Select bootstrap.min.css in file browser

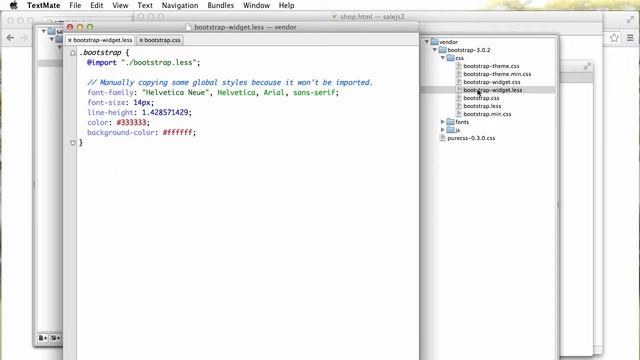tap(487, 114)
